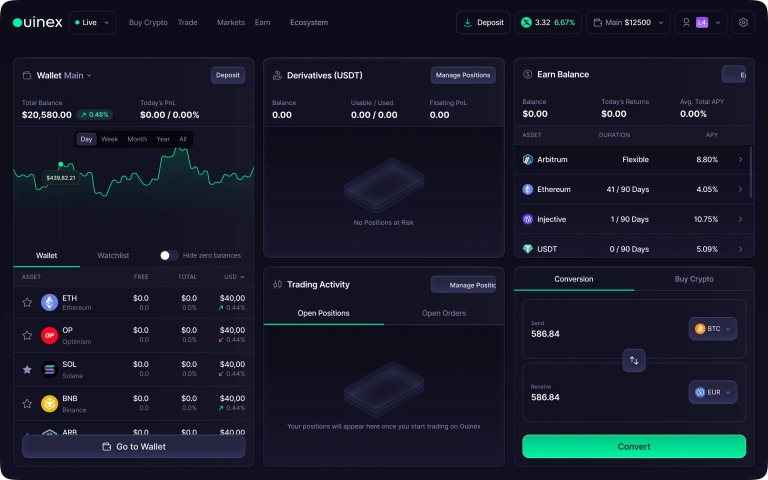Click the Wallet panel Deposit button
The width and height of the screenshot is (768, 480).
point(228,75)
